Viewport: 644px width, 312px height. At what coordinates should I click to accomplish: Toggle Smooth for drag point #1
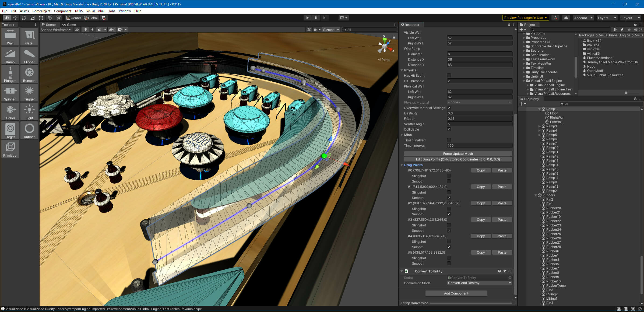[x=449, y=198]
